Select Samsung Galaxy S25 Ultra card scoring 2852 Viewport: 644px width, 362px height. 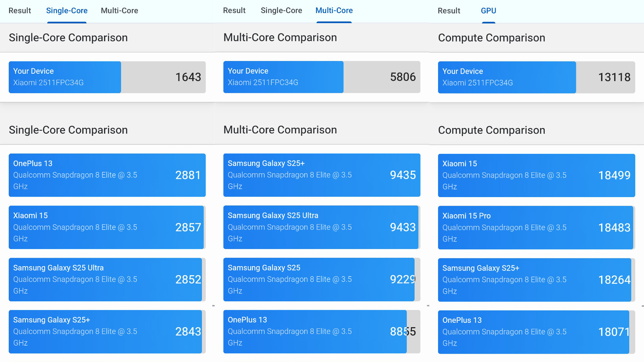(107, 280)
